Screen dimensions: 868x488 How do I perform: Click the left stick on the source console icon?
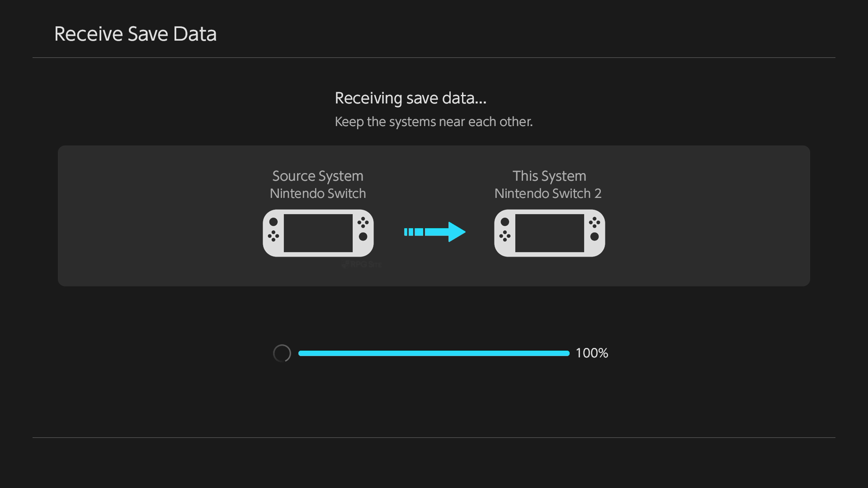tap(273, 222)
